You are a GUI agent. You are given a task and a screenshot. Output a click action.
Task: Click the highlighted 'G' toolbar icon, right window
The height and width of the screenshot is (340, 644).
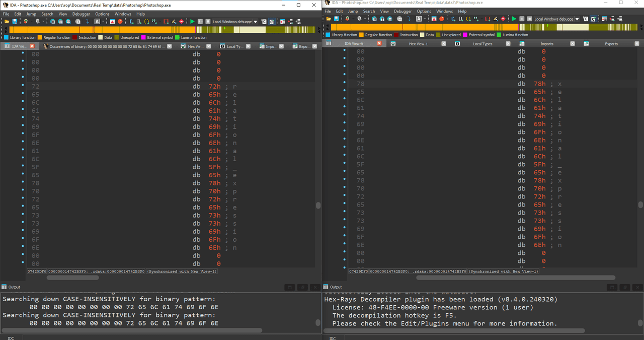click(x=593, y=19)
